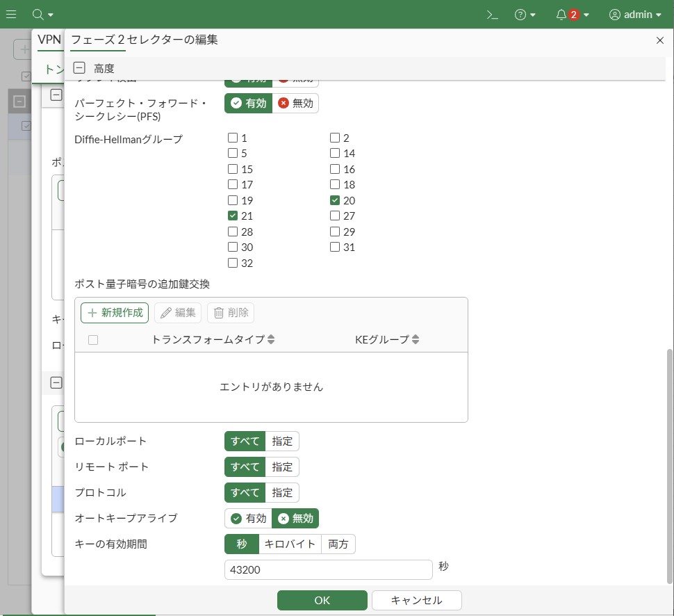
Task: Collapse the 高度 section
Action: coord(80,68)
